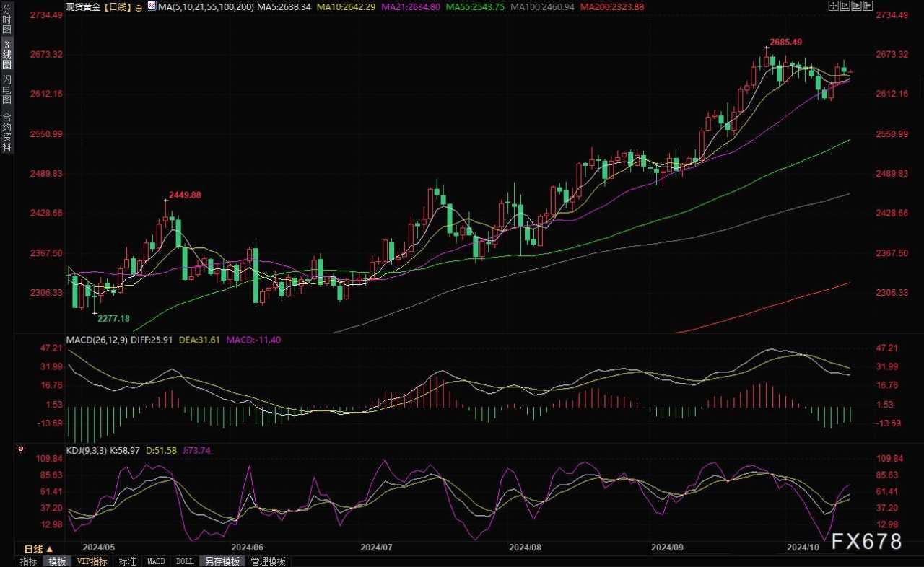Screen dimensions: 924x567
Task: Click the small red dot icon beside KDJ
Action: pos(20,449)
